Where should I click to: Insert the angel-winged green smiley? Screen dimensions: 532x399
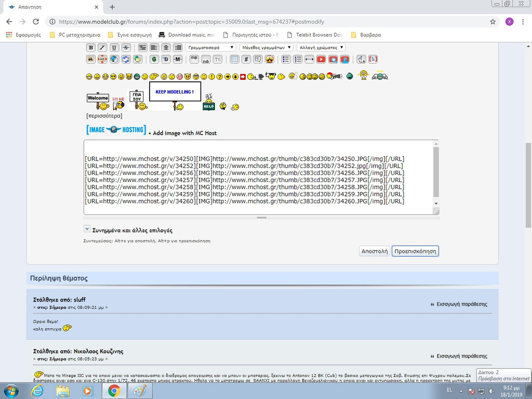click(x=379, y=76)
